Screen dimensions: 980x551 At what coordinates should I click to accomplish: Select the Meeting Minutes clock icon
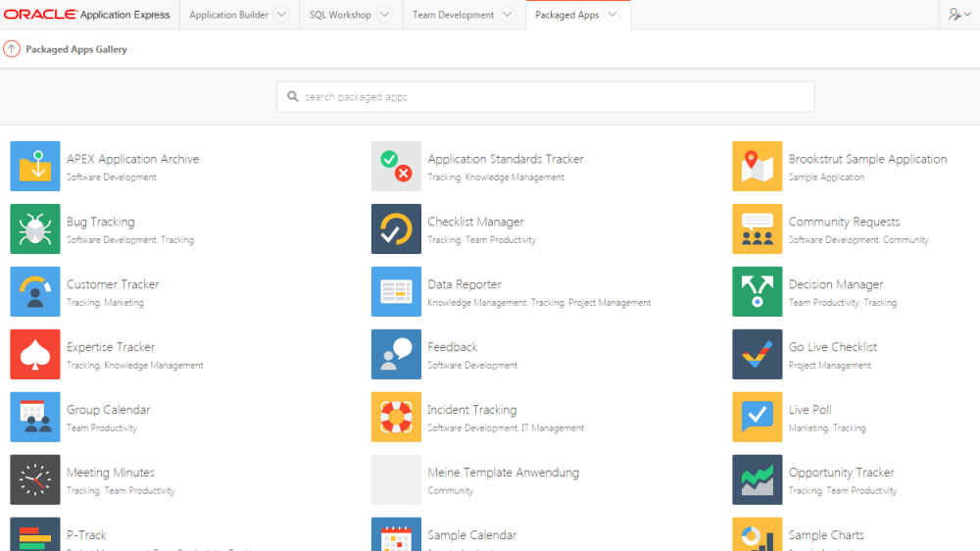[35, 479]
